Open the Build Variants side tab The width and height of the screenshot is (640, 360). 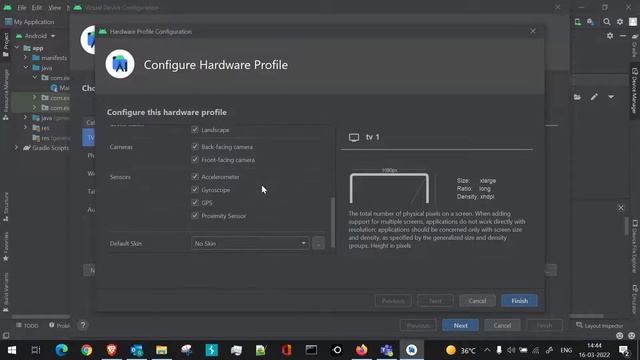[5, 293]
